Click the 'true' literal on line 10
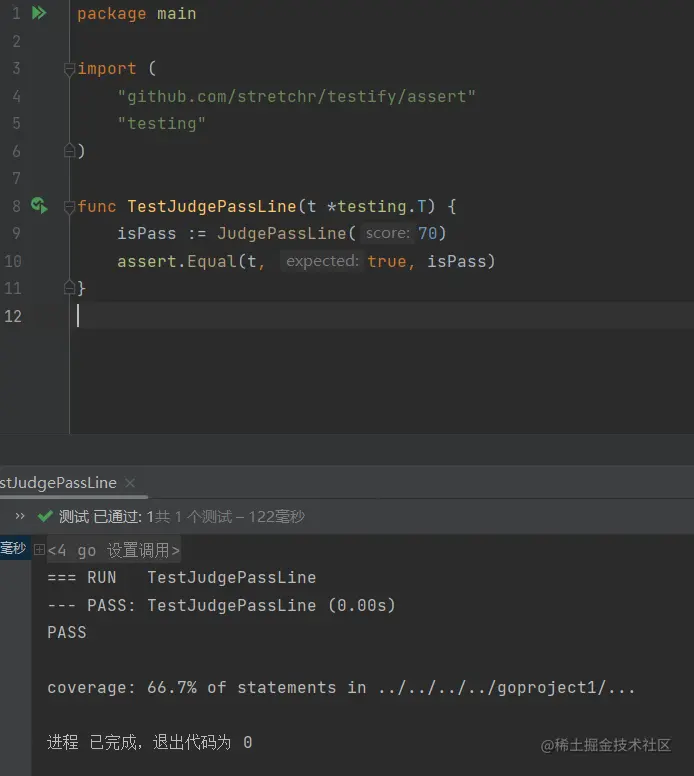This screenshot has width=694, height=776. coord(387,261)
